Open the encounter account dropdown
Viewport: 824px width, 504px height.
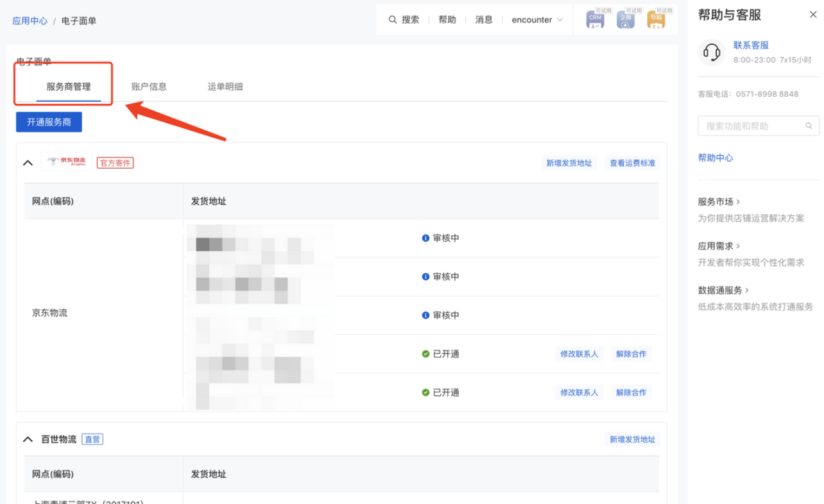(x=537, y=20)
